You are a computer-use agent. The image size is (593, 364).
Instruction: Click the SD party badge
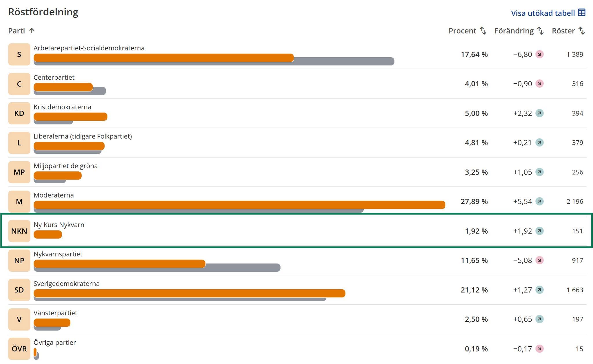pyautogui.click(x=19, y=290)
